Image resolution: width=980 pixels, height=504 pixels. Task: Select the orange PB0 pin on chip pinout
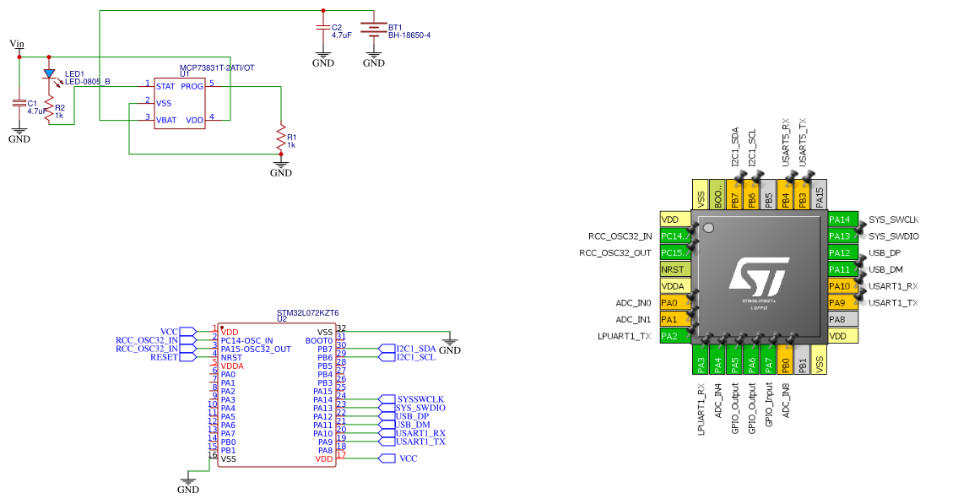pos(785,365)
